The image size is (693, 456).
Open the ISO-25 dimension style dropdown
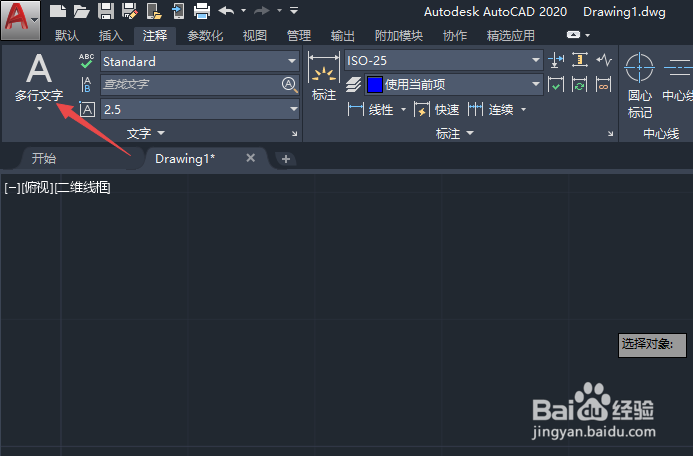coord(443,60)
